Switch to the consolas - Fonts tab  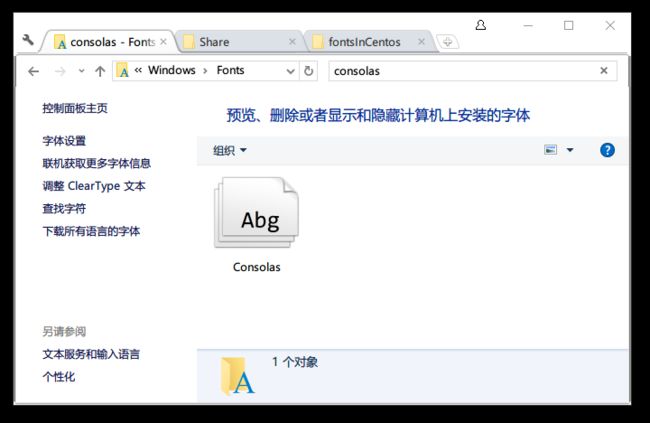click(110, 42)
